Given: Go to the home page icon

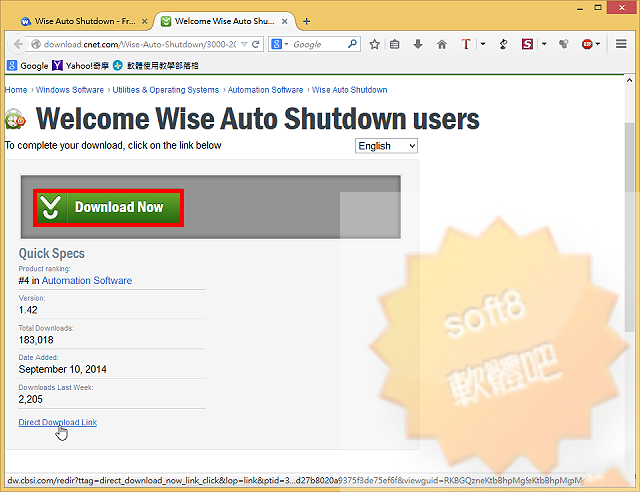Looking at the screenshot, I should tap(442, 44).
